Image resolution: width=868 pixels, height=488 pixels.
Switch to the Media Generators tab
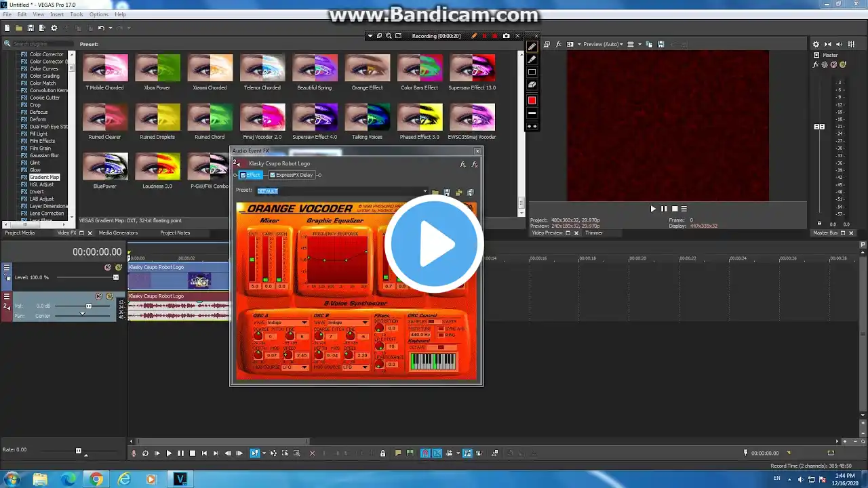tap(118, 232)
